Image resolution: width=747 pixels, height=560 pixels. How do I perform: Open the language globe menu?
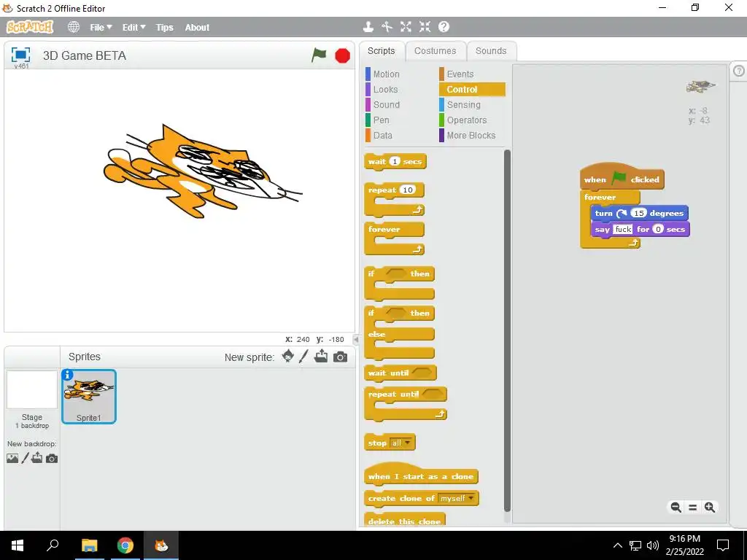coord(74,27)
